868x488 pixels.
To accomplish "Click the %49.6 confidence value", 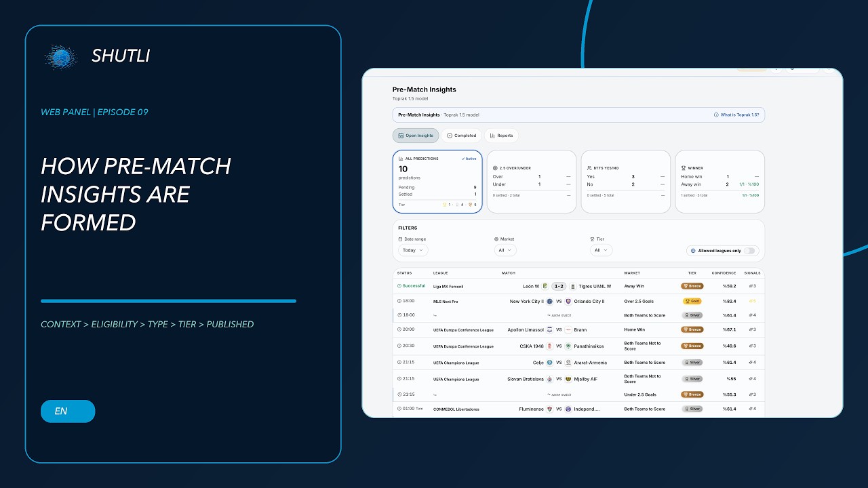I will coord(729,346).
